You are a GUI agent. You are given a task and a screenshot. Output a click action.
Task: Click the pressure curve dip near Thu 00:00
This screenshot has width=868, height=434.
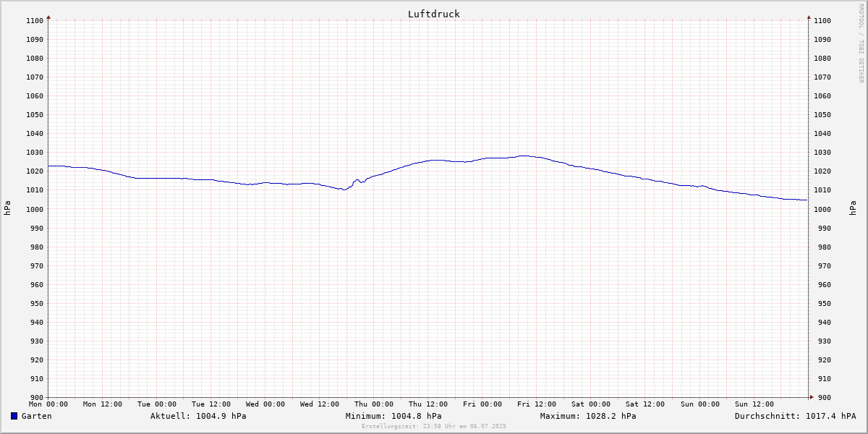pyautogui.click(x=344, y=190)
